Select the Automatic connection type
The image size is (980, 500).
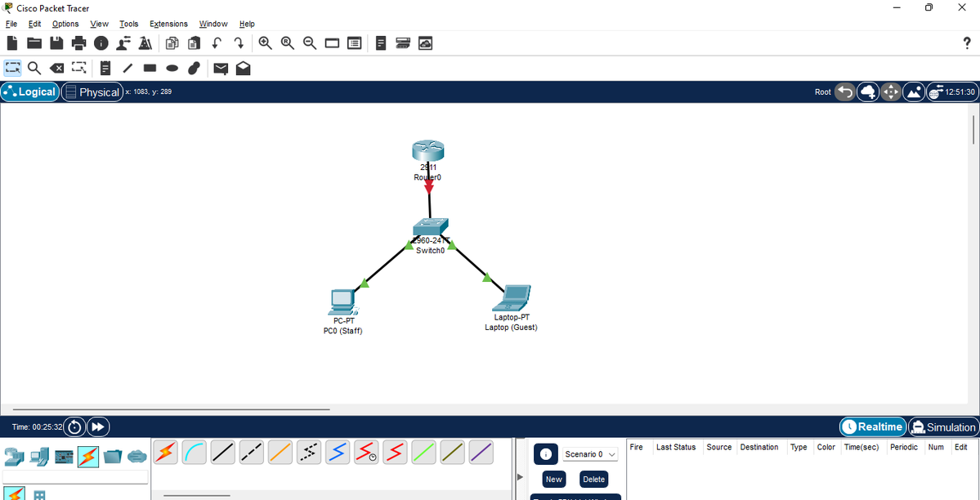(x=165, y=452)
